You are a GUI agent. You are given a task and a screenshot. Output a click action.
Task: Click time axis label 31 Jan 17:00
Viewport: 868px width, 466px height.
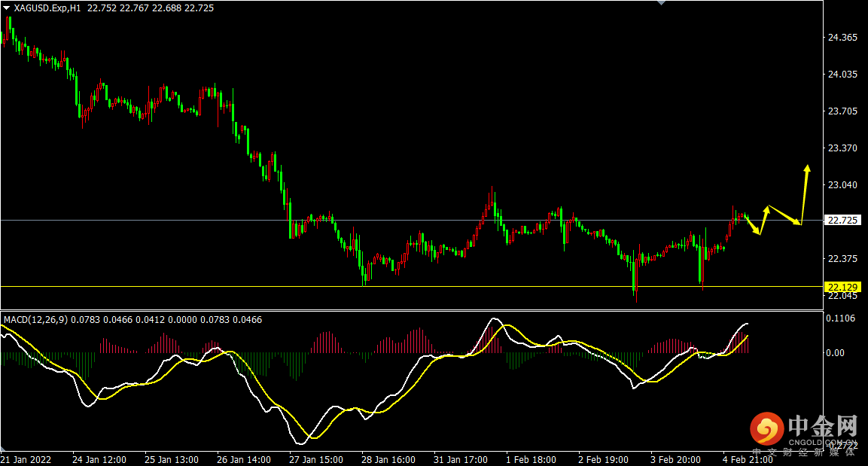[461, 460]
